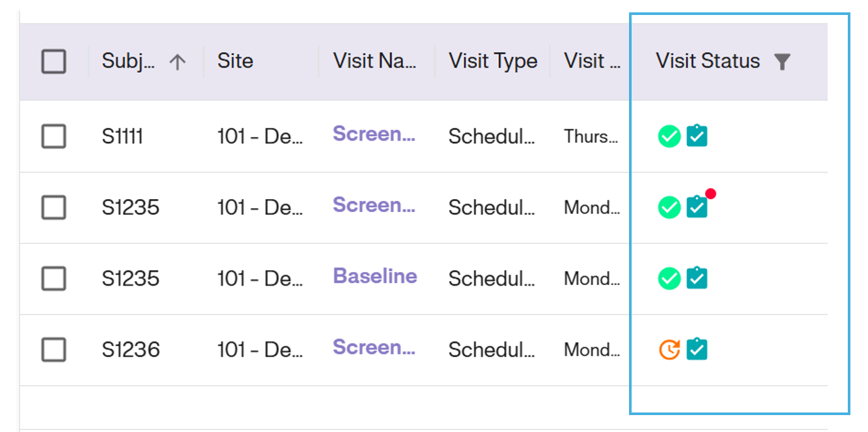
Task: Click the Subject column sort arrow
Action: (x=177, y=62)
